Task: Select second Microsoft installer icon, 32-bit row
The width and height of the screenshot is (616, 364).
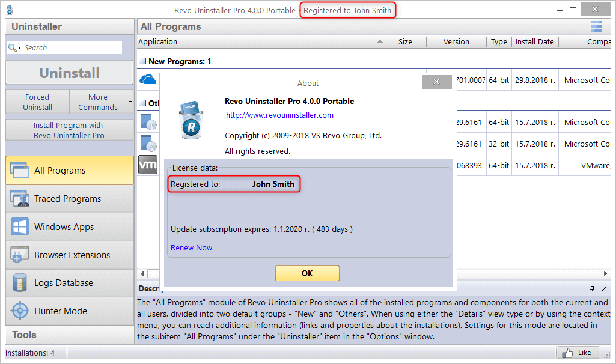Action: click(148, 144)
